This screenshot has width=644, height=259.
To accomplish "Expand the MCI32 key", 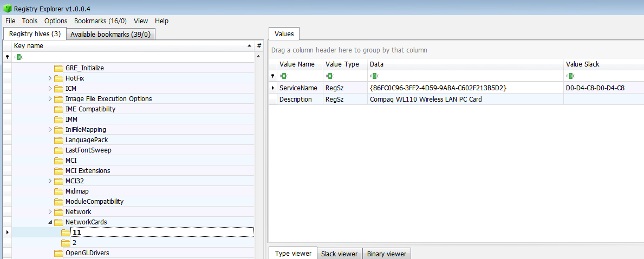I will coord(50,181).
